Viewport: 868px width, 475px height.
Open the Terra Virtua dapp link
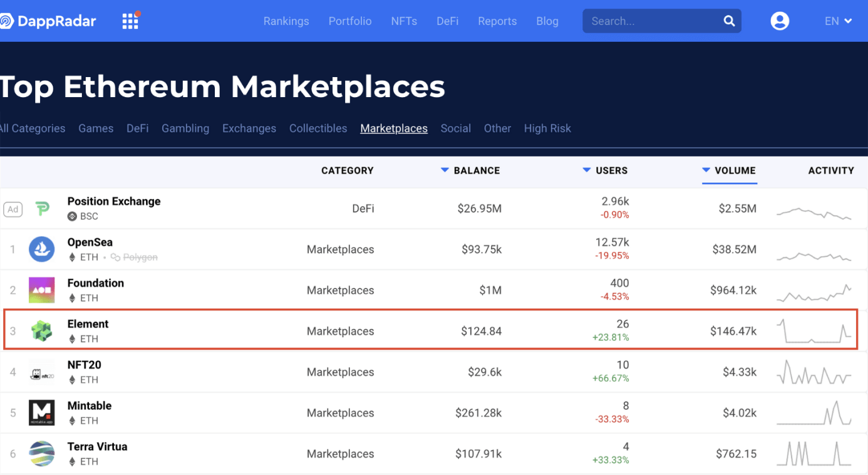pos(97,446)
